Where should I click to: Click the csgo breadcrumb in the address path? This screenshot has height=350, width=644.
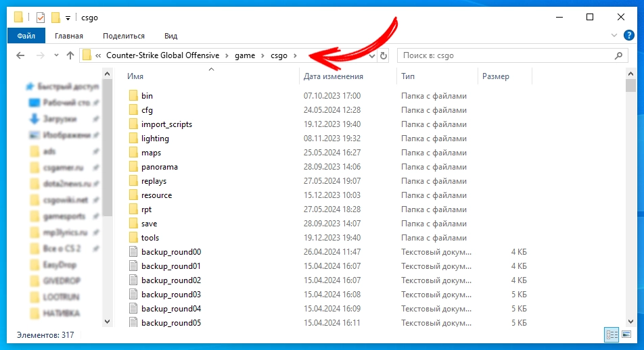[279, 55]
